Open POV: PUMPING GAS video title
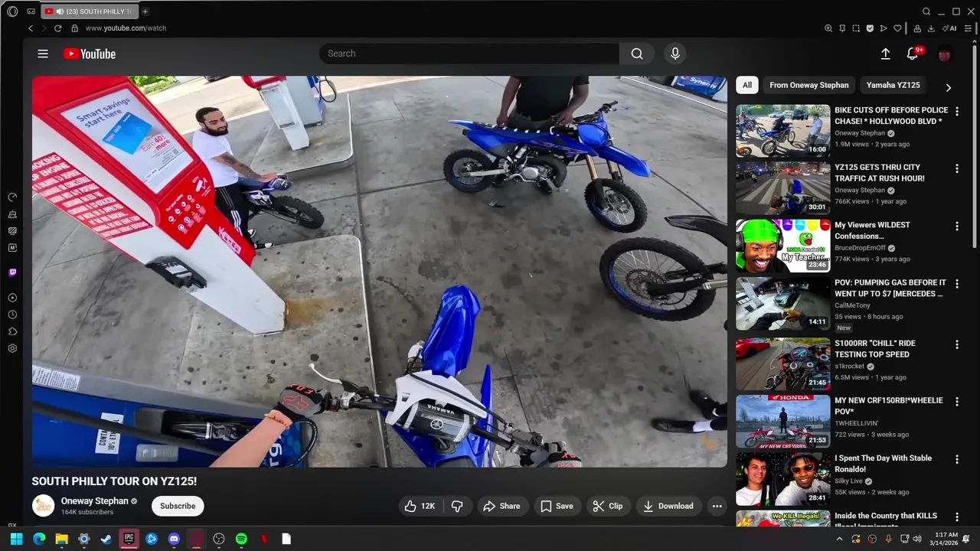Screen dimensions: 980x551 tap(890, 288)
